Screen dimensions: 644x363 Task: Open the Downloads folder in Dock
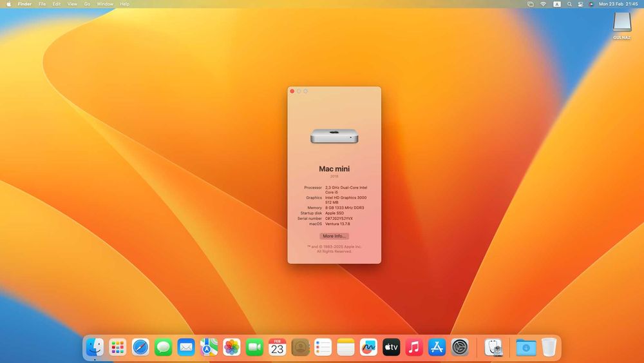click(526, 348)
